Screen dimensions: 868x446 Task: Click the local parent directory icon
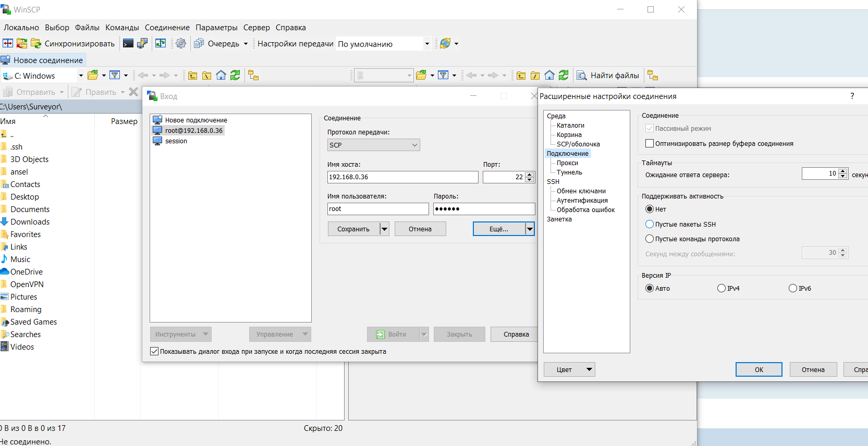193,76
